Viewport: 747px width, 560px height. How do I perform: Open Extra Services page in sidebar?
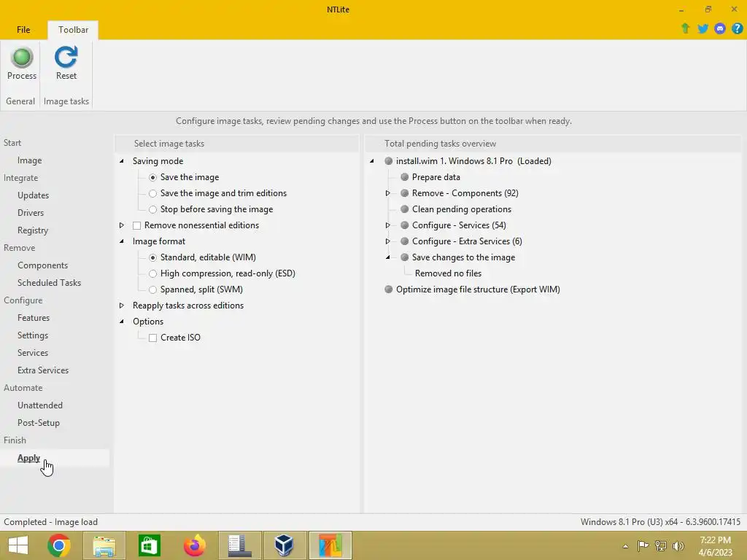[x=43, y=370]
